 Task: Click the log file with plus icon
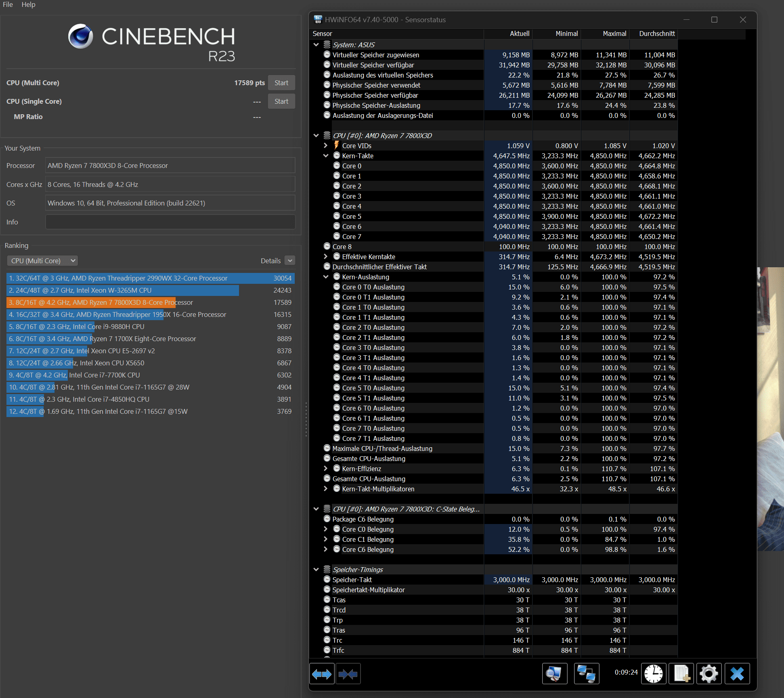pyautogui.click(x=681, y=674)
